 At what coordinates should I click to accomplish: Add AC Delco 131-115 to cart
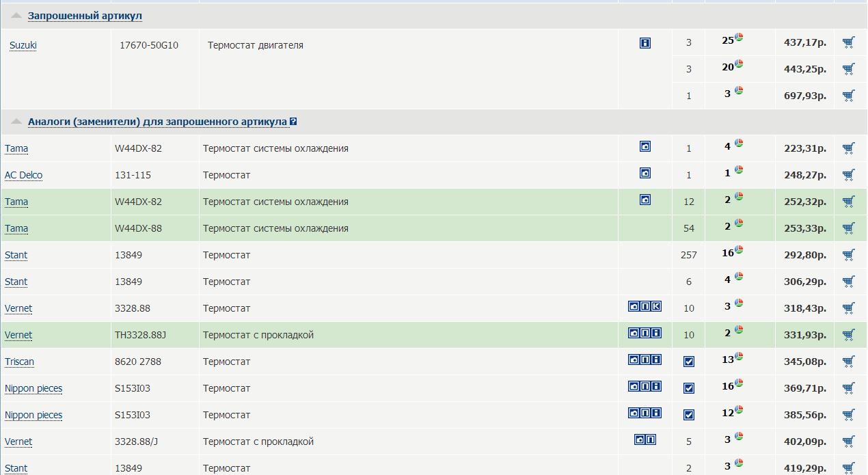coord(848,175)
